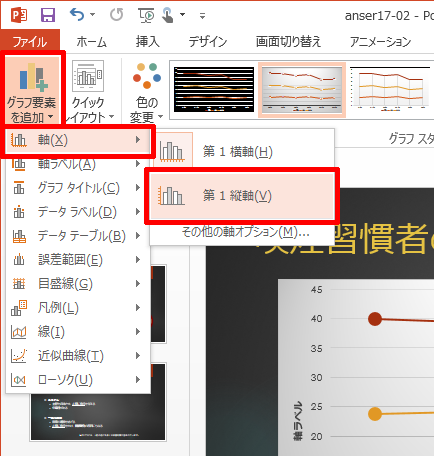Switch to the 挿入 tab
The image size is (434, 456).
148,42
